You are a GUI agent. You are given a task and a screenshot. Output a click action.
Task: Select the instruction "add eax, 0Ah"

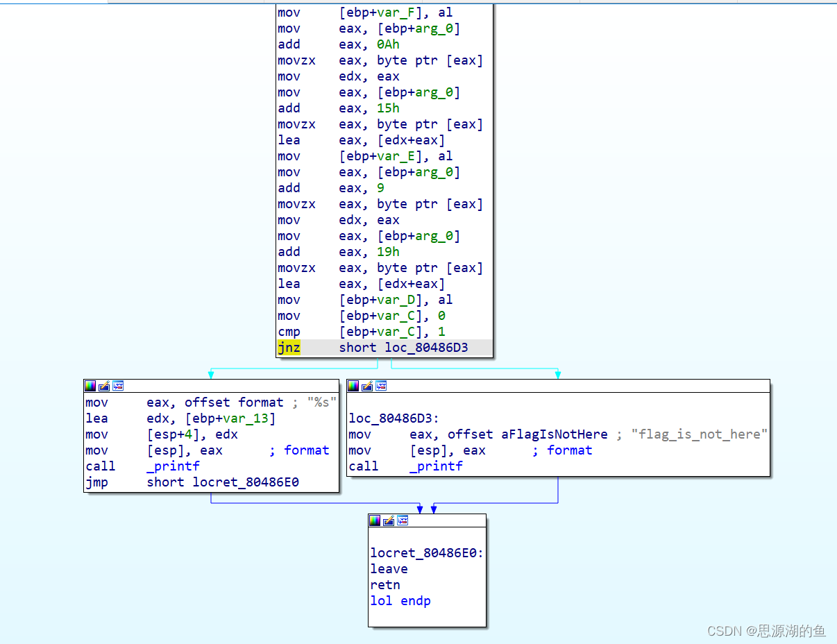[x=339, y=44]
